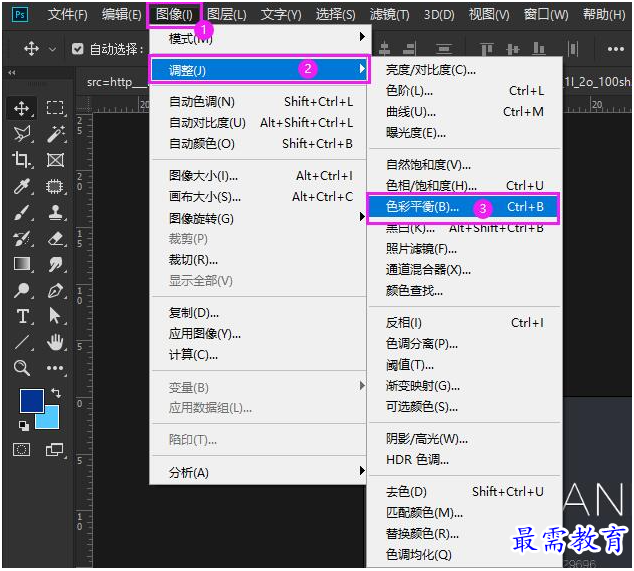Open Edit Toolbar three-dots in toolbox
634x571 pixels.
point(55,368)
